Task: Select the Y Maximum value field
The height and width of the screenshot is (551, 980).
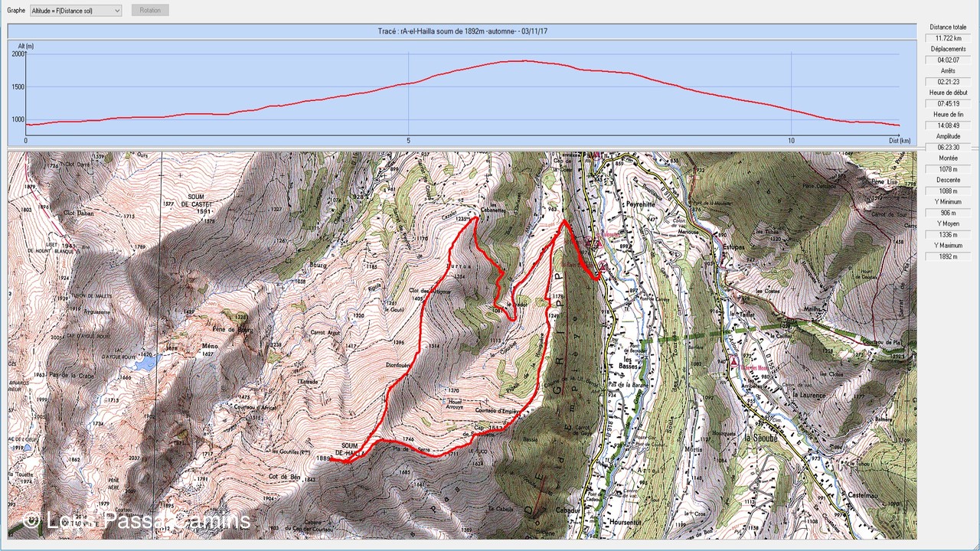Action: coord(948,256)
